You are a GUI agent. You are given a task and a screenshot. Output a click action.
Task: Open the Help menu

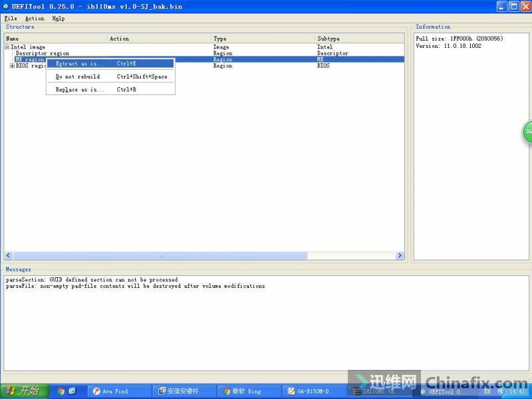[59, 19]
